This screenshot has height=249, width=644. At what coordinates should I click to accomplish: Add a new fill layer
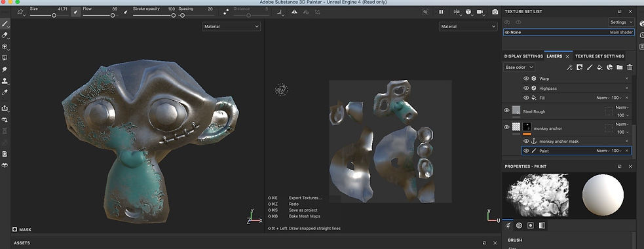click(x=599, y=67)
